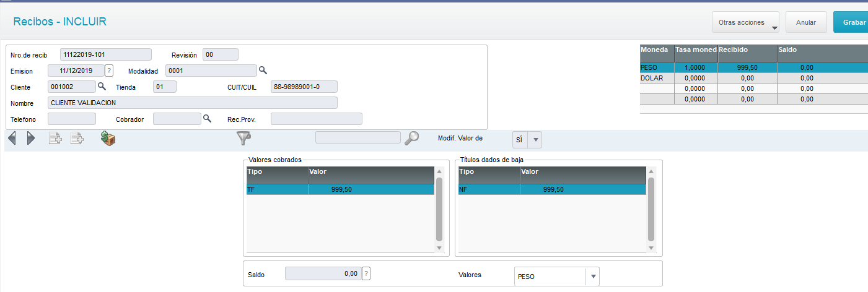The height and width of the screenshot is (292, 868).
Task: Click the Saldo value field
Action: coord(323,273)
